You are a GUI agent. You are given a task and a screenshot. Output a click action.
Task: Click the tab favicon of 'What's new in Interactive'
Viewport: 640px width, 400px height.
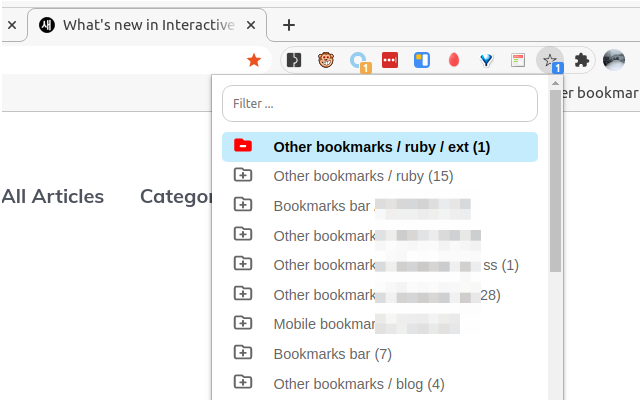click(47, 25)
